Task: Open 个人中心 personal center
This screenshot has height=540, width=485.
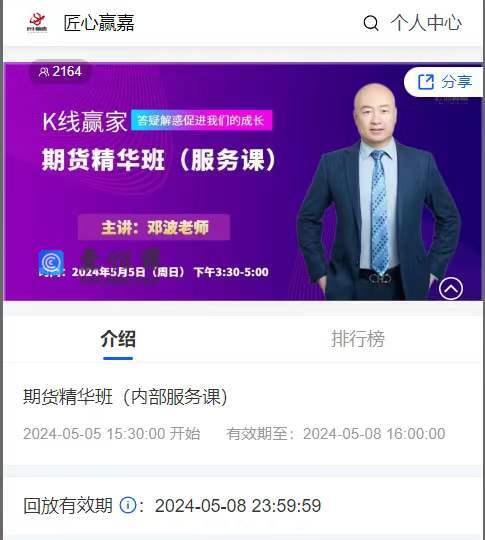Action: 426,23
